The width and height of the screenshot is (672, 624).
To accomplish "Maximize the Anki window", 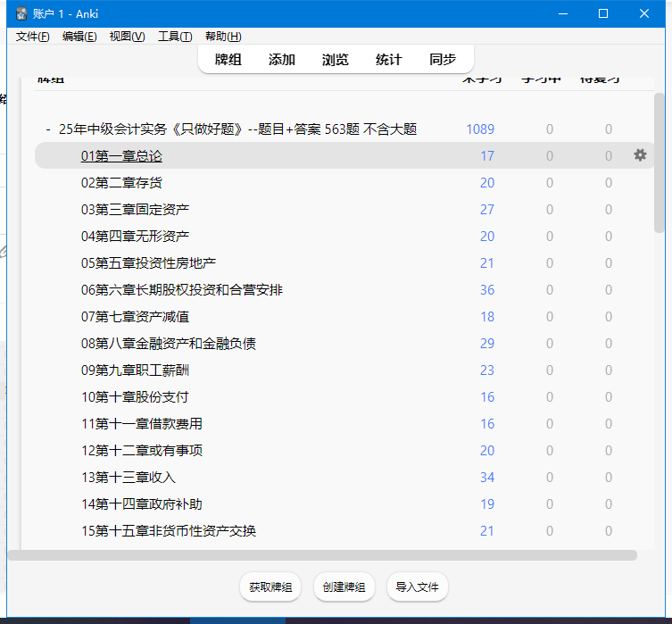I will point(603,13).
